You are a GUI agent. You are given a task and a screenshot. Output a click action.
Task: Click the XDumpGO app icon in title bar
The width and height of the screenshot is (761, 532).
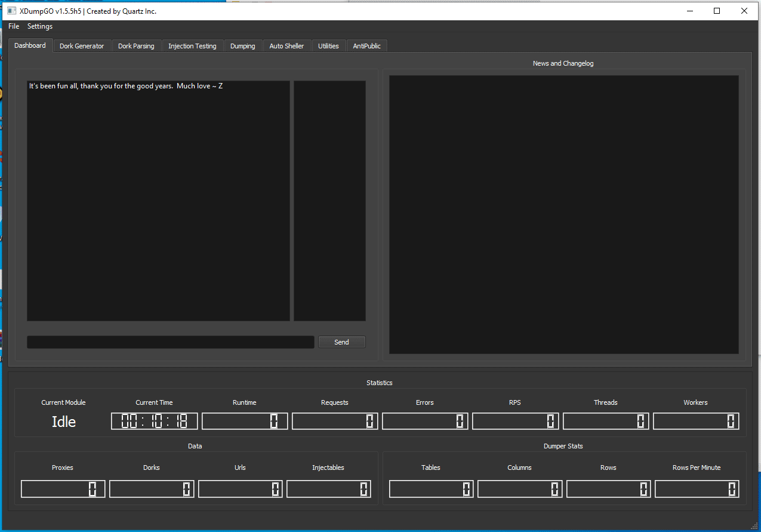[11, 11]
